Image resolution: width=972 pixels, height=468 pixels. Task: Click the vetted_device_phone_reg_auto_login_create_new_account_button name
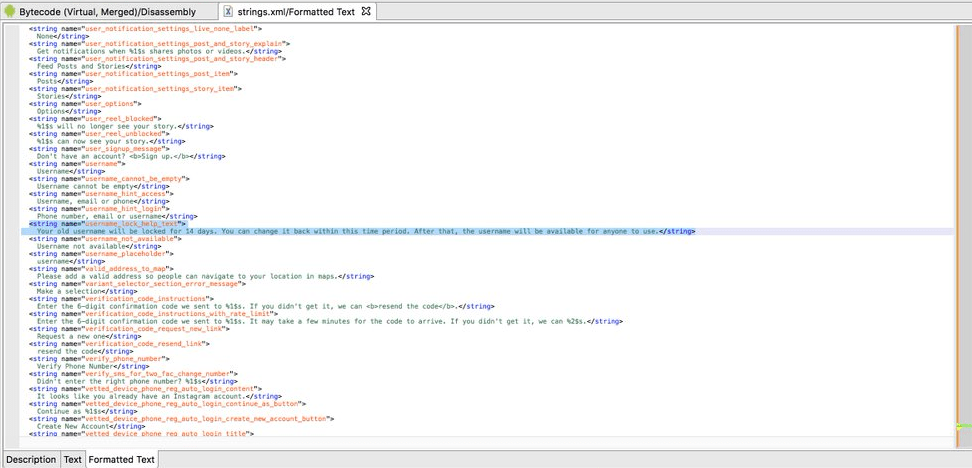[205, 418]
